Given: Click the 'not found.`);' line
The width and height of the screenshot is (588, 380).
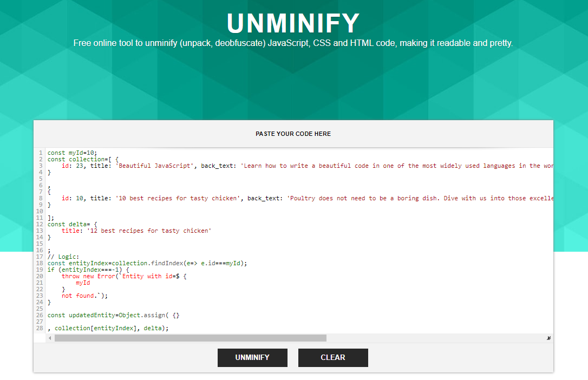Looking at the screenshot, I should [x=85, y=296].
